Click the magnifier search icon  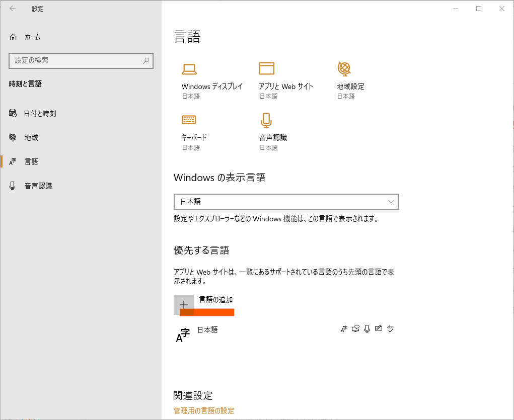pyautogui.click(x=146, y=60)
